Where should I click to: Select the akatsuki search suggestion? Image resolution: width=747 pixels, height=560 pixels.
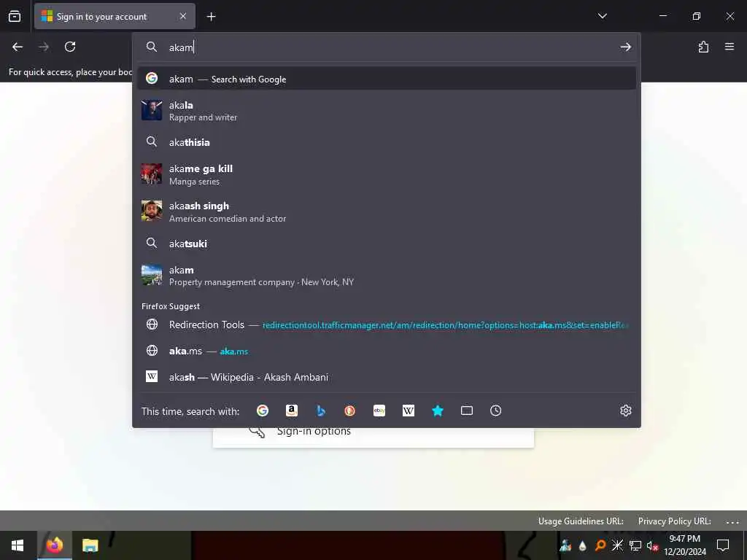[x=387, y=244]
